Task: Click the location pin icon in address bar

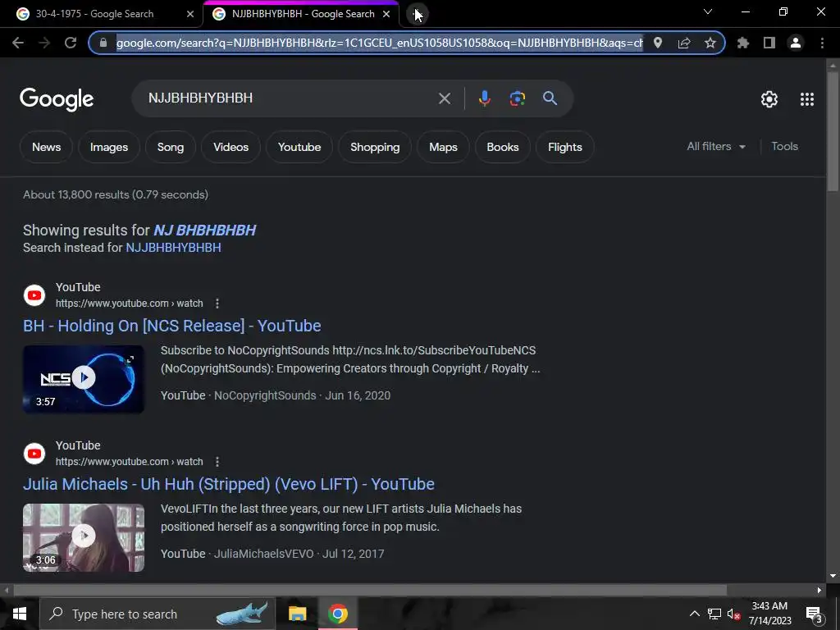Action: [x=658, y=43]
